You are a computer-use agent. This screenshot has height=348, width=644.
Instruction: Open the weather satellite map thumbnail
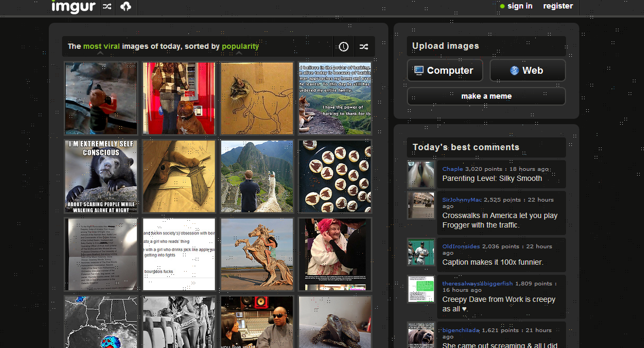[101, 322]
